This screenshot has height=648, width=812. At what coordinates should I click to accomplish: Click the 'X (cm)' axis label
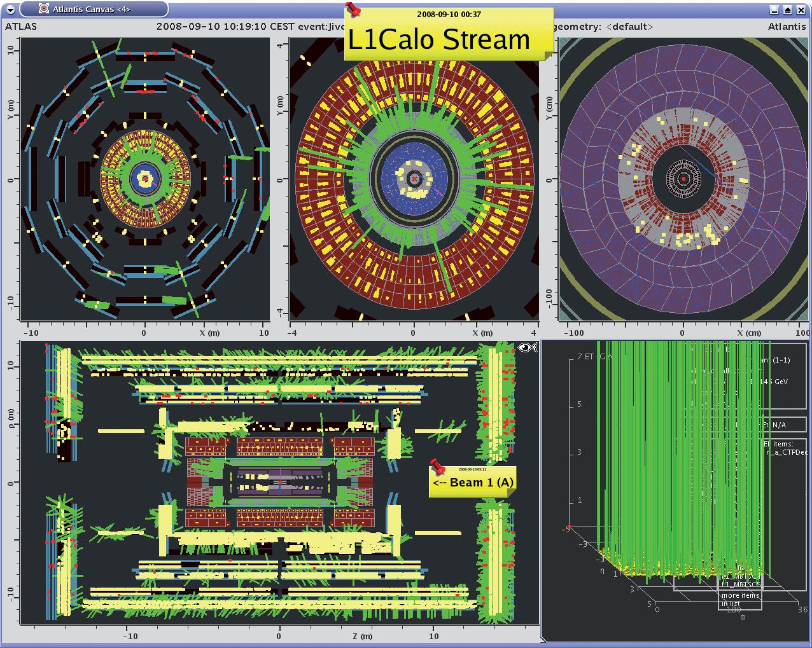point(750,333)
